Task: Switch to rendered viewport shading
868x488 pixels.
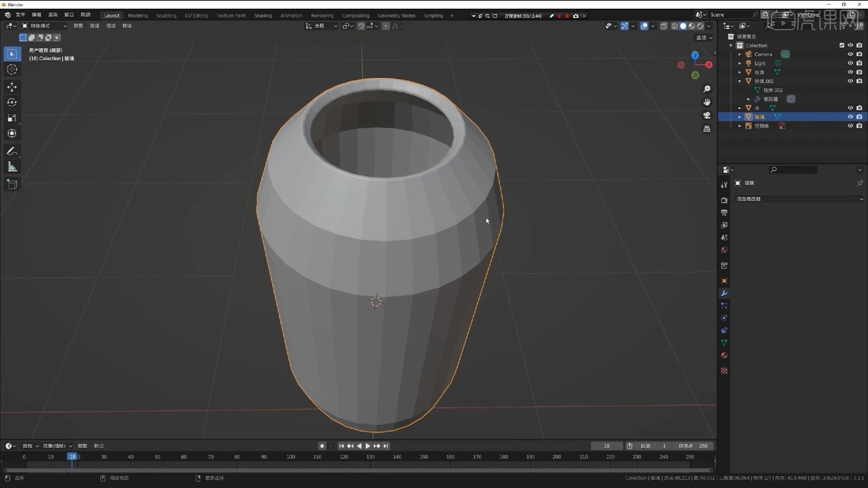Action: click(700, 26)
